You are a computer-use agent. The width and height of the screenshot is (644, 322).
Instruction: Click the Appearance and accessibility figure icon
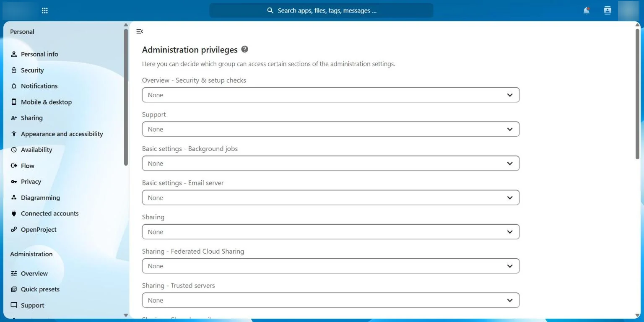click(14, 134)
